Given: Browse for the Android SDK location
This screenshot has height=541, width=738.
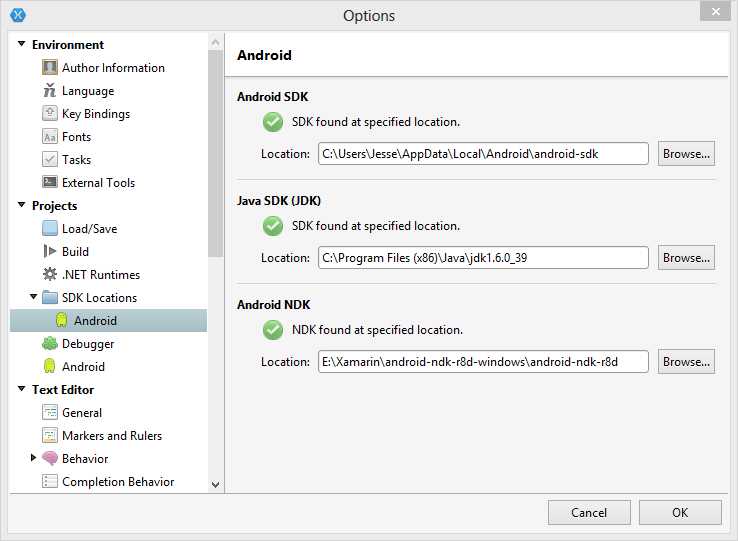Looking at the screenshot, I should (x=686, y=154).
